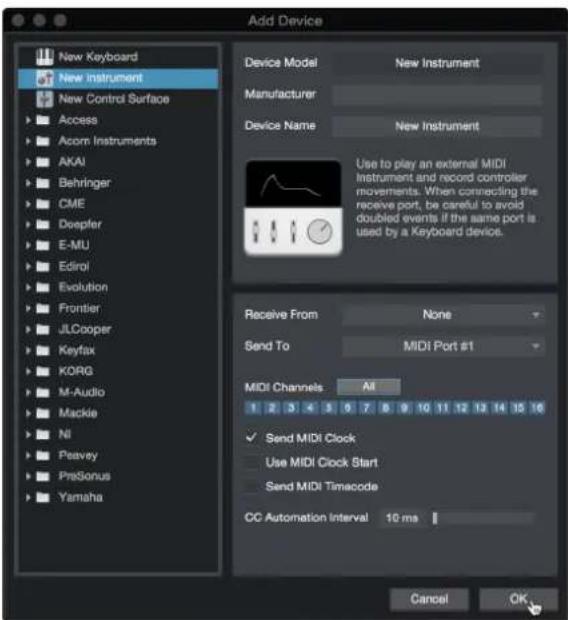Viewport: 568px width, 620px height.
Task: Click the Manufacturer input field
Action: 437,95
